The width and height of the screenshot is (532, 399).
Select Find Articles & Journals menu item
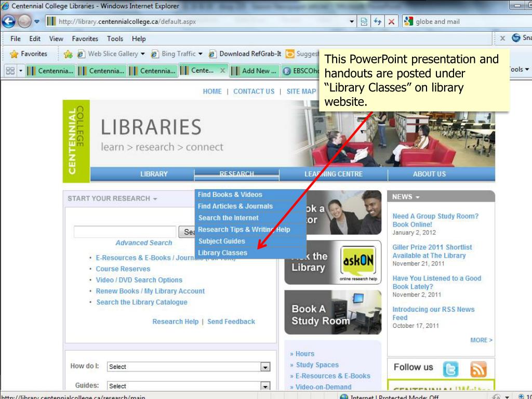click(250, 206)
